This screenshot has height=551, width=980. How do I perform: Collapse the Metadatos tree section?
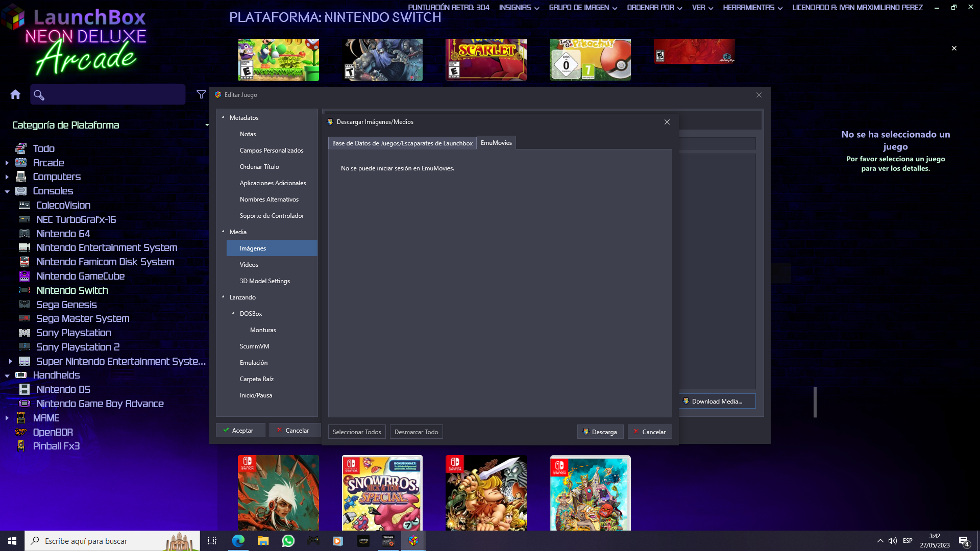coord(223,117)
